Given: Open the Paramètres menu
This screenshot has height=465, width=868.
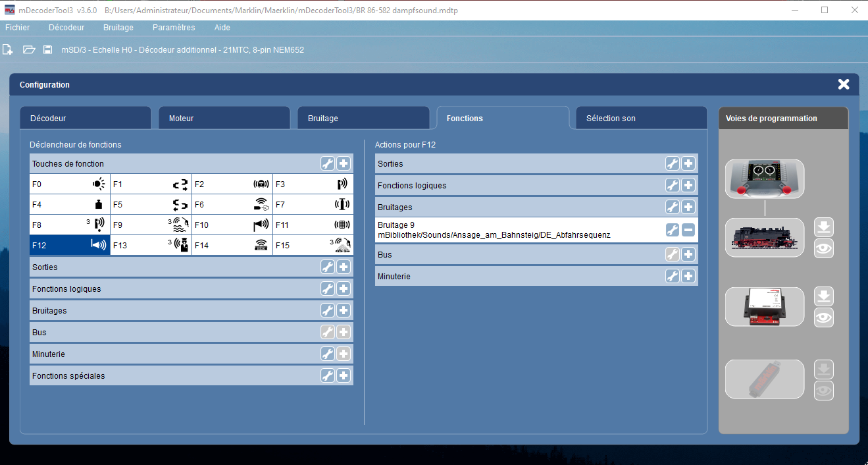Looking at the screenshot, I should pyautogui.click(x=174, y=28).
